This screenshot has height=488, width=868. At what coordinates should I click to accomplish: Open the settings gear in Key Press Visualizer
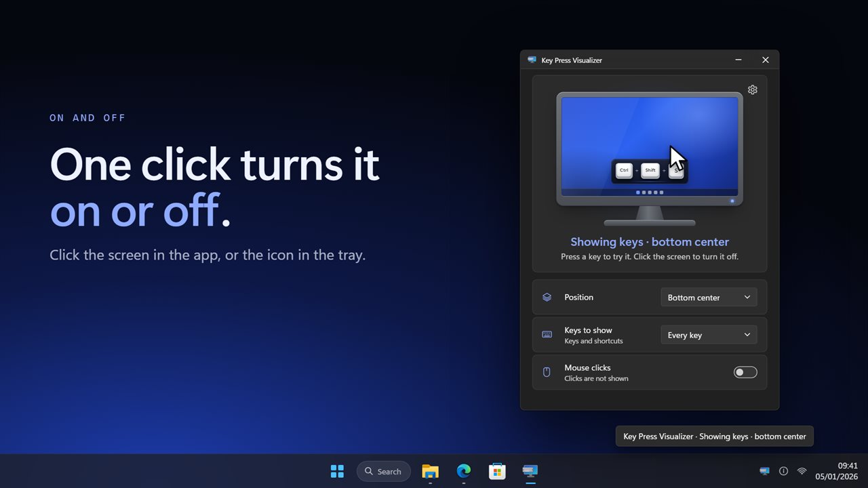tap(752, 89)
